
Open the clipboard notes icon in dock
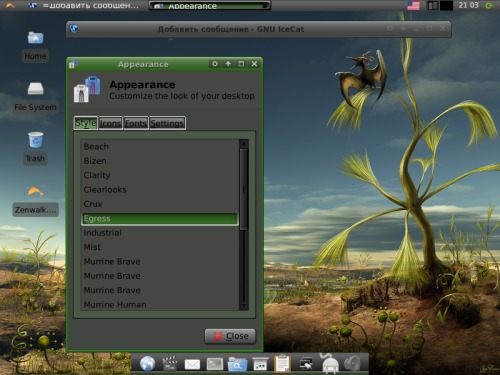tap(283, 363)
